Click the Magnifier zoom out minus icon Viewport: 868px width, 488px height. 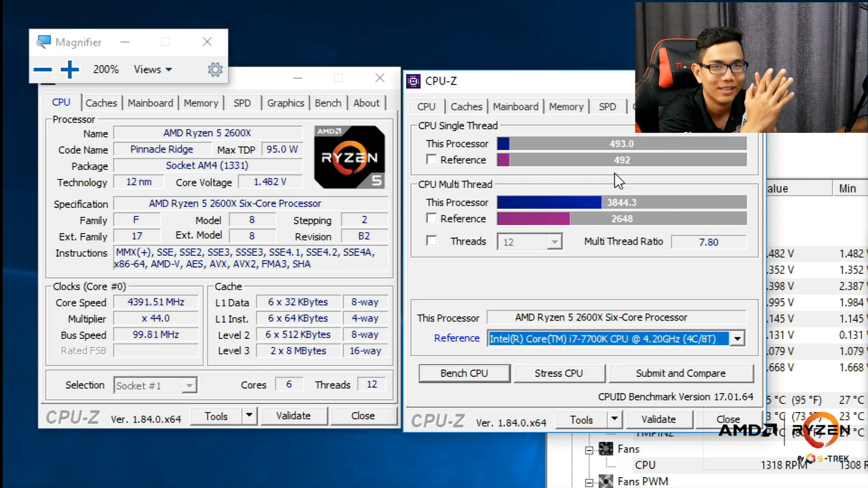coord(43,69)
